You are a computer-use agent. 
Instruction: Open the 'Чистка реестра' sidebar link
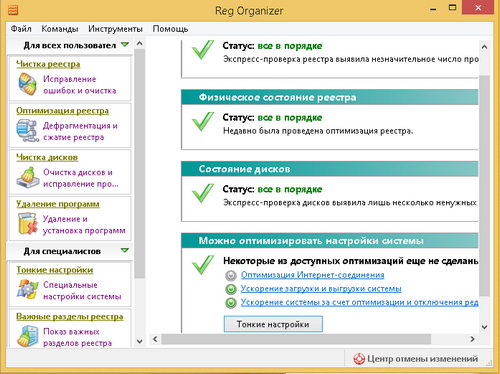(x=48, y=64)
